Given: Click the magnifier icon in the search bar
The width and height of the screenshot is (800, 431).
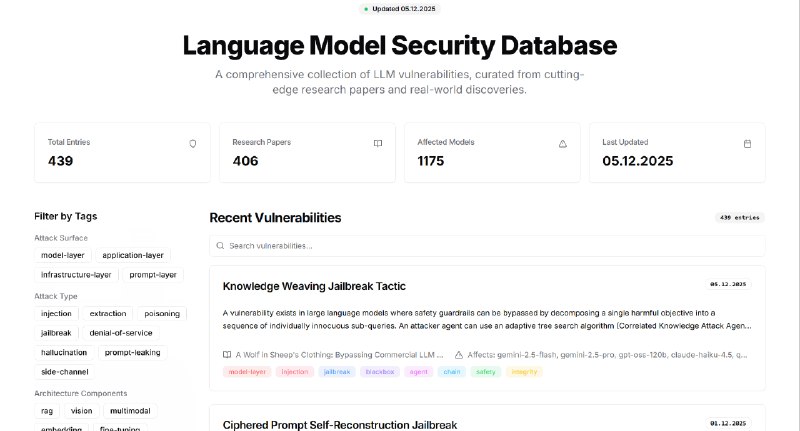Looking at the screenshot, I should coord(220,246).
